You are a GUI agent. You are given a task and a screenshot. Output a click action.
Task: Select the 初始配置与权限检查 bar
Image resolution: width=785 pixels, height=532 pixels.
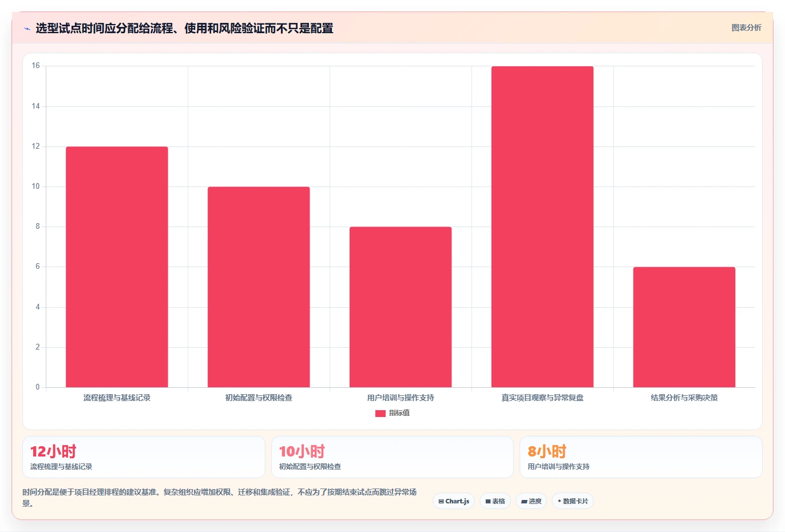pyautogui.click(x=259, y=287)
